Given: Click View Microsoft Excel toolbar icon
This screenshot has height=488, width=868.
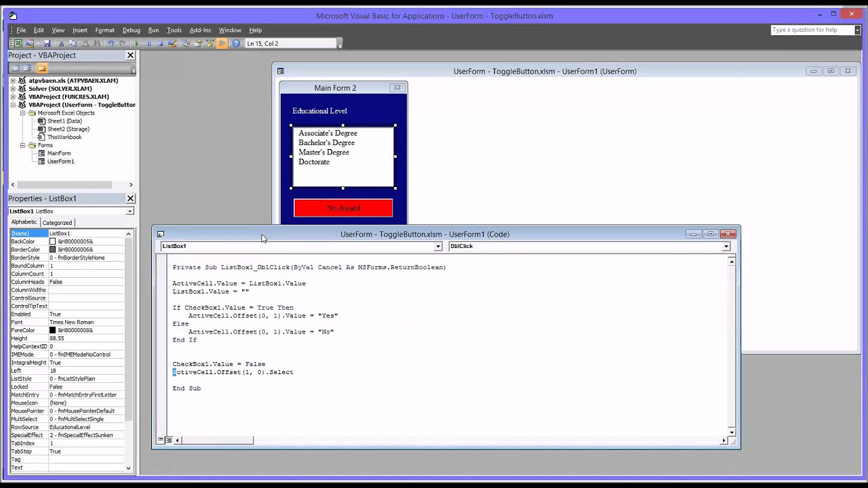Looking at the screenshot, I should pyautogui.click(x=18, y=43).
